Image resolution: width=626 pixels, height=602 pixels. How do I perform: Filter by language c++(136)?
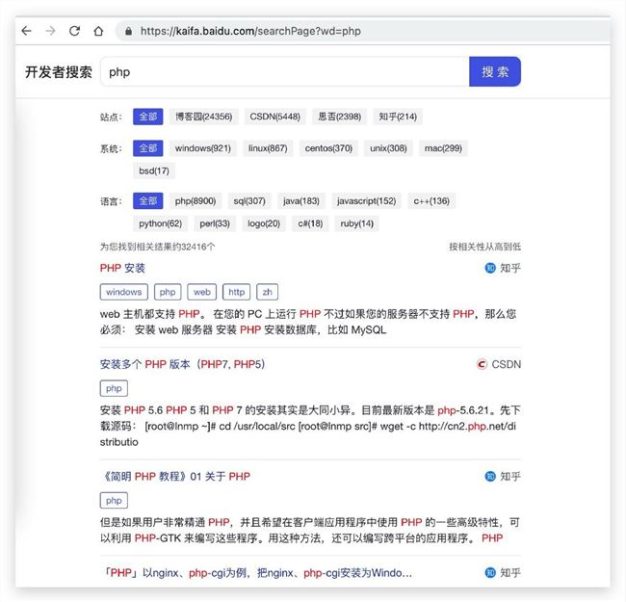tap(432, 201)
